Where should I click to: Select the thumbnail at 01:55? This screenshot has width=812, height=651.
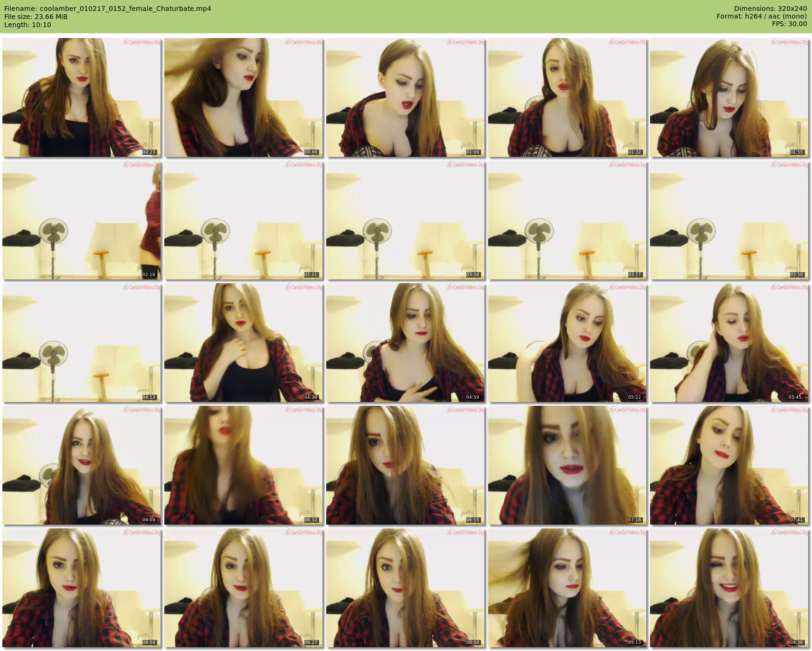729,97
